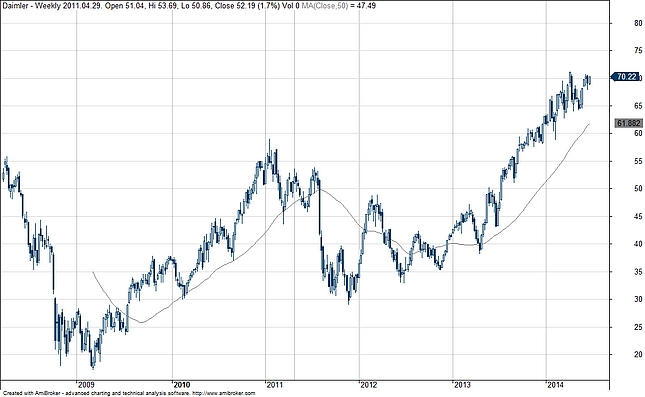The width and height of the screenshot is (645, 397).
Task: Click the 80 price axis label
Action: [638, 23]
